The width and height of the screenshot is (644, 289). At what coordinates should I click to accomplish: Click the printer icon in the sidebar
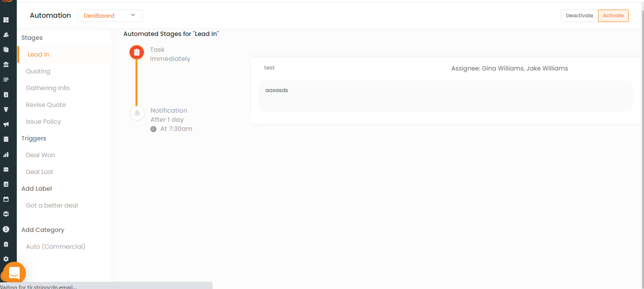[6, 214]
